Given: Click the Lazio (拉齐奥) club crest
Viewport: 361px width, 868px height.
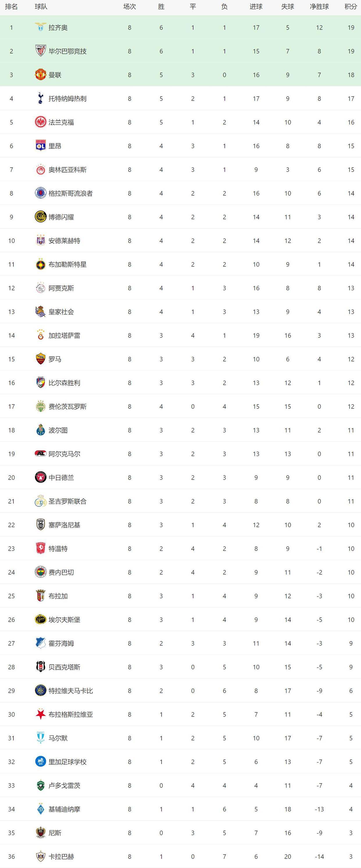Looking at the screenshot, I should [40, 27].
